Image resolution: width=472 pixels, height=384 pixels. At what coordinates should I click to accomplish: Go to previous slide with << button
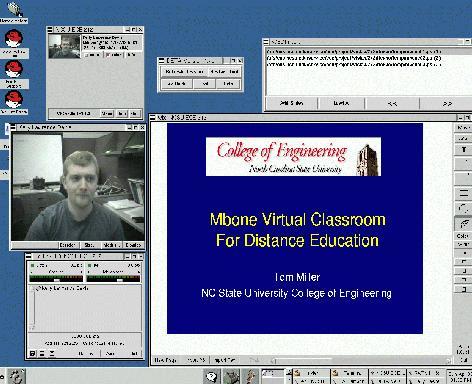coord(392,104)
